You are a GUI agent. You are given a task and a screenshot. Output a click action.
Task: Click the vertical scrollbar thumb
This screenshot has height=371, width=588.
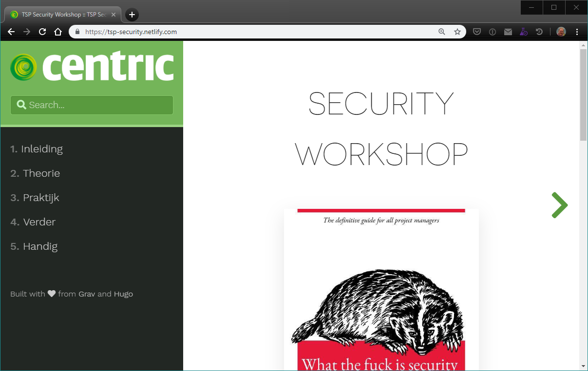583,95
